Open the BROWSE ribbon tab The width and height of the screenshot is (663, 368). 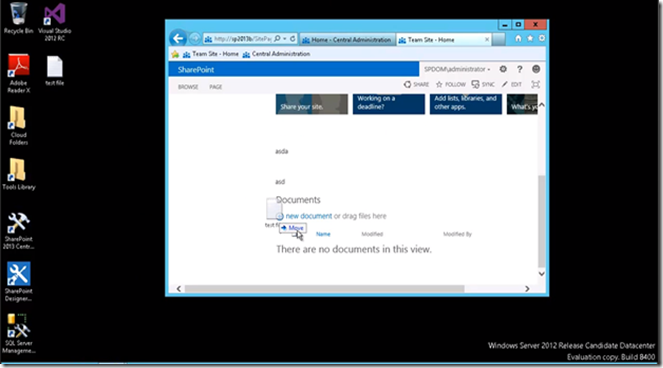click(188, 87)
